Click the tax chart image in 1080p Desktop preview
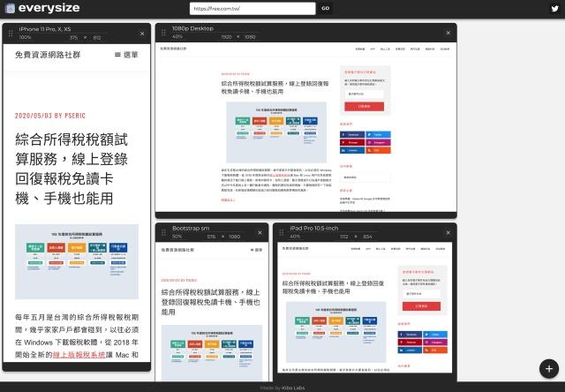The height and width of the screenshot is (392, 565). tap(276, 132)
